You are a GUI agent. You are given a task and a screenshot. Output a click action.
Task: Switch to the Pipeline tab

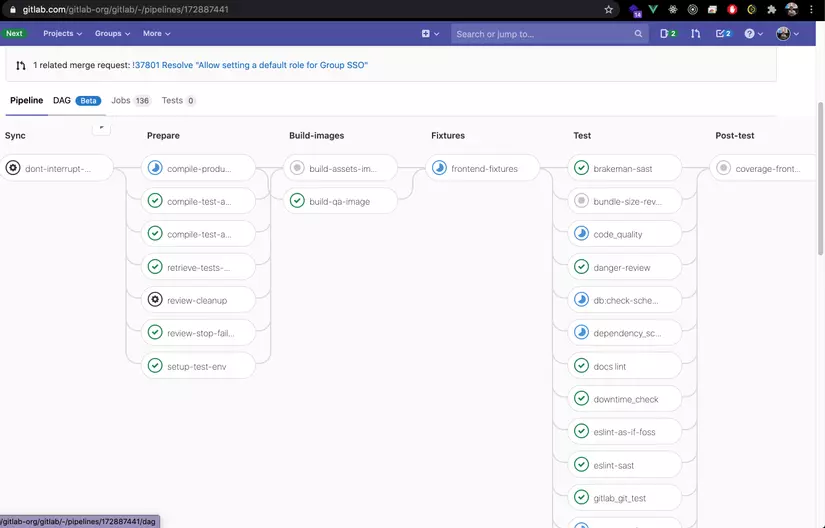pos(26,100)
